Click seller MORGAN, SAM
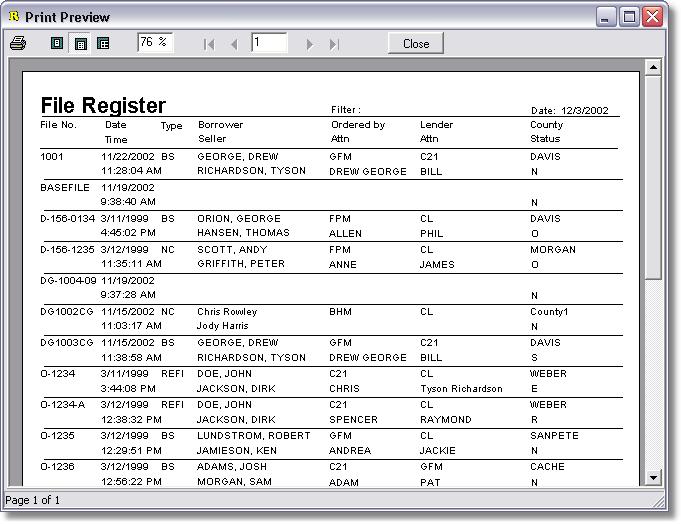The height and width of the screenshot is (524, 681). pyautogui.click(x=235, y=481)
